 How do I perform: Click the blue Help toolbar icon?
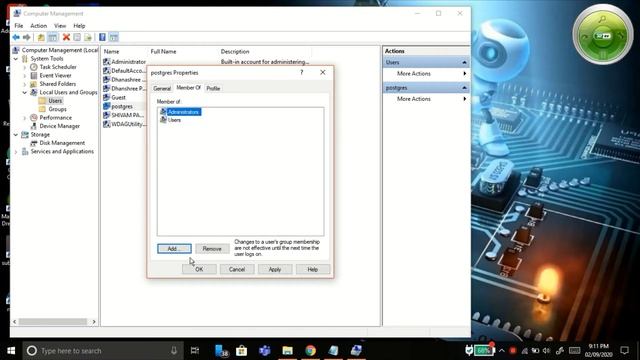pos(102,38)
